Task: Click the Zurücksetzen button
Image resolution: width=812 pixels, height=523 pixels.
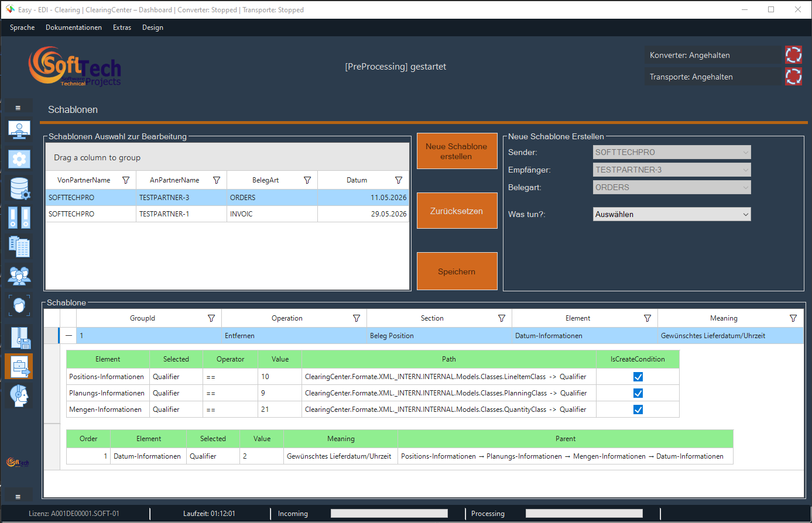Action: (457, 211)
